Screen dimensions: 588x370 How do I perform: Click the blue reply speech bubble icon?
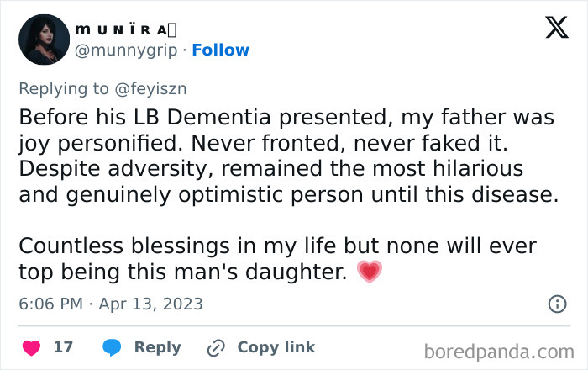click(x=112, y=347)
